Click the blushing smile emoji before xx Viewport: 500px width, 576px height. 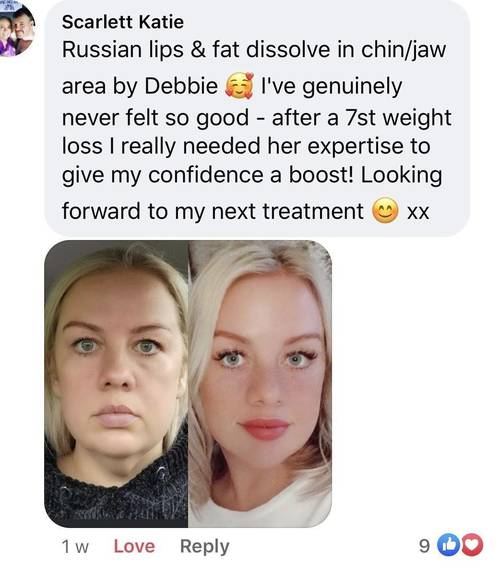pos(385,210)
